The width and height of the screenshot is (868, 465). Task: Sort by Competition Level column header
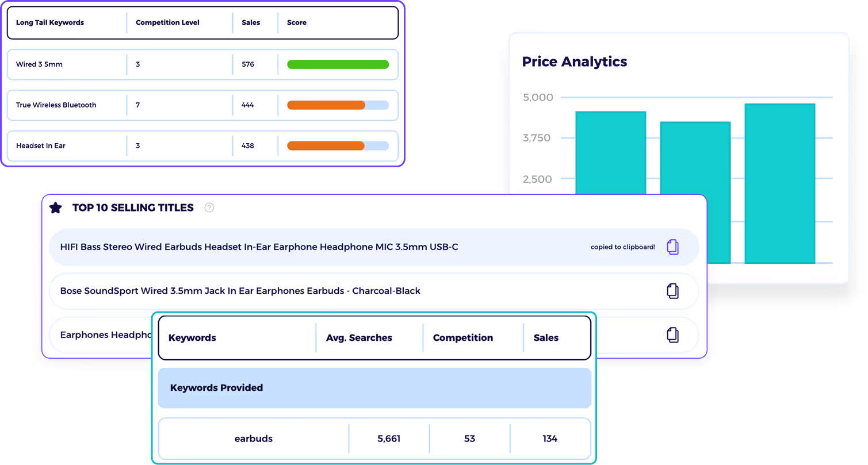tap(167, 23)
